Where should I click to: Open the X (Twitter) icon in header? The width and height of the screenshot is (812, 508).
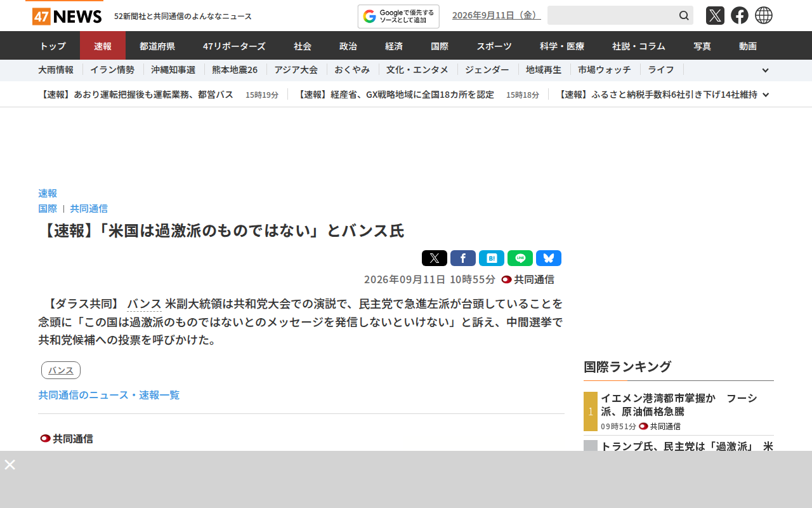coord(715,15)
